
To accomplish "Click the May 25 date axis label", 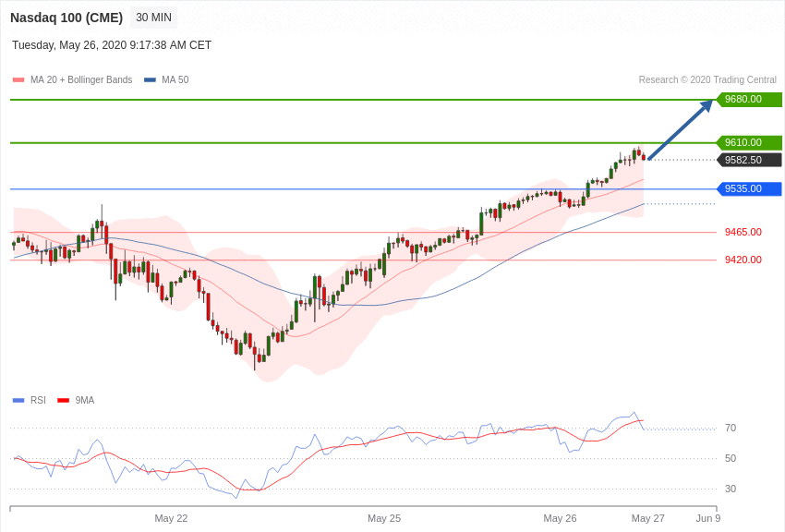I will [384, 518].
